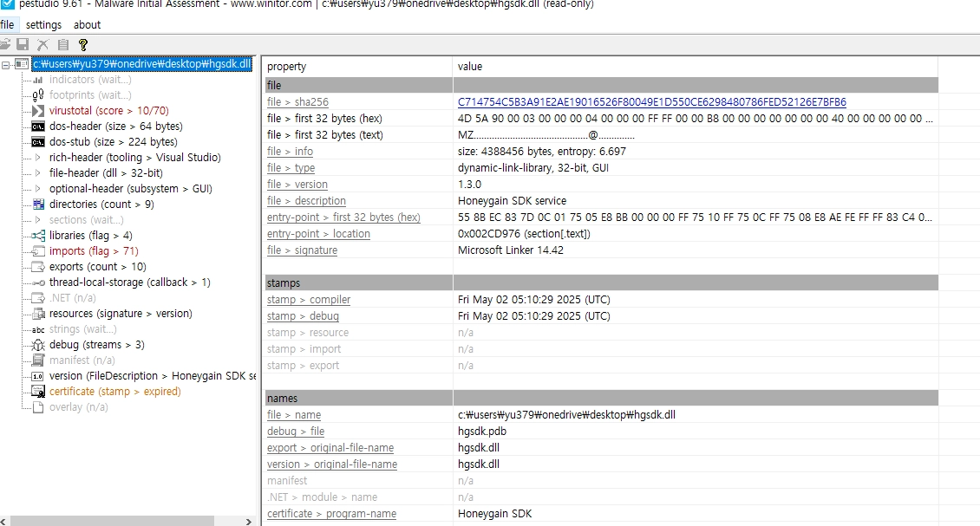Click the 'file > sha256' property link
Screen dimensions: 980x526
[x=297, y=102]
